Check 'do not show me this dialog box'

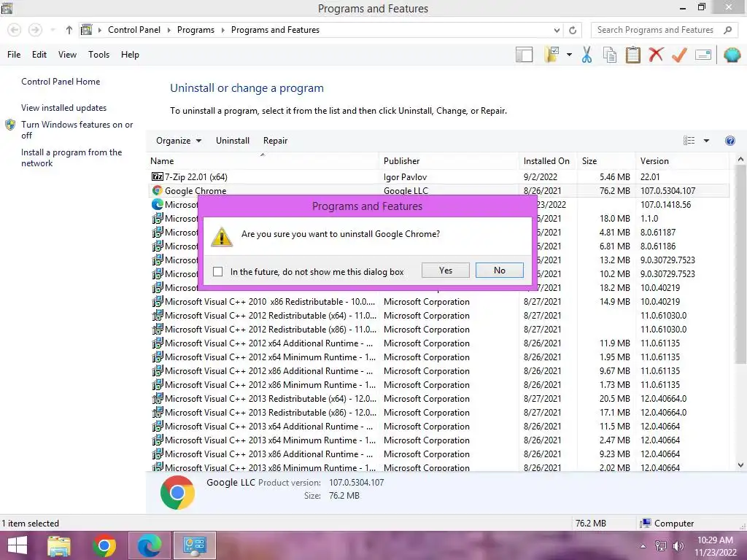coord(217,271)
